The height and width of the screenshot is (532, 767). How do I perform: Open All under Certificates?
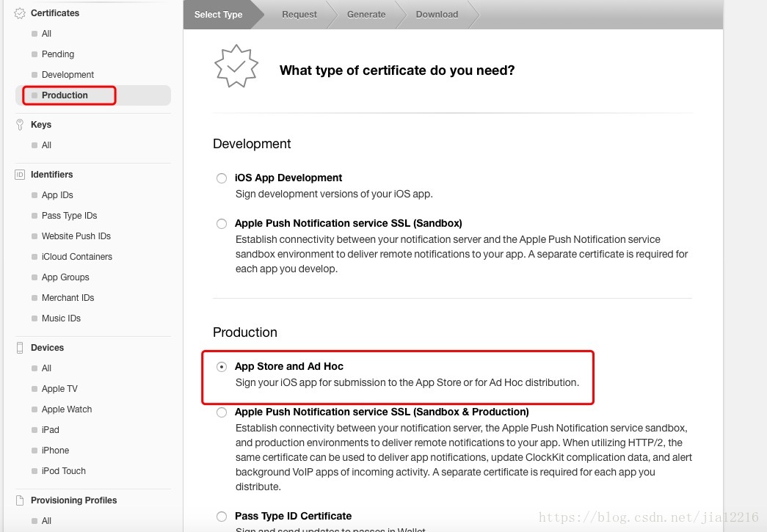coord(46,34)
